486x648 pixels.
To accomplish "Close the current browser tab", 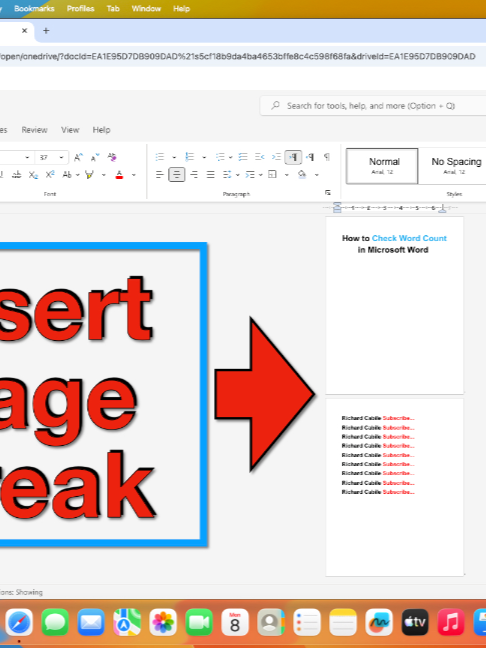I will [x=24, y=31].
